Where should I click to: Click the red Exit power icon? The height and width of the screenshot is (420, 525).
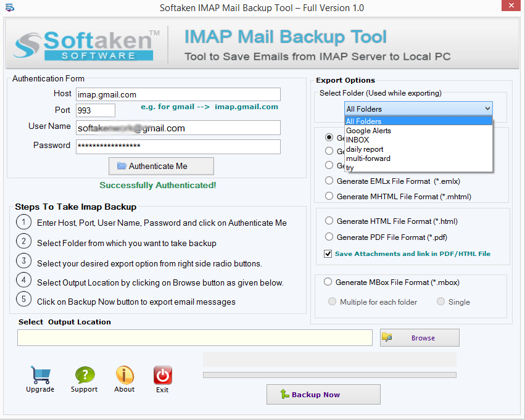[163, 375]
